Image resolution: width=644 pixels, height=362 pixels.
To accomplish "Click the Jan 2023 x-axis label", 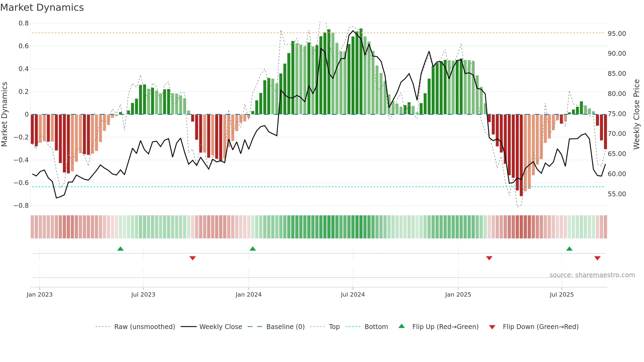I will click(x=40, y=294).
